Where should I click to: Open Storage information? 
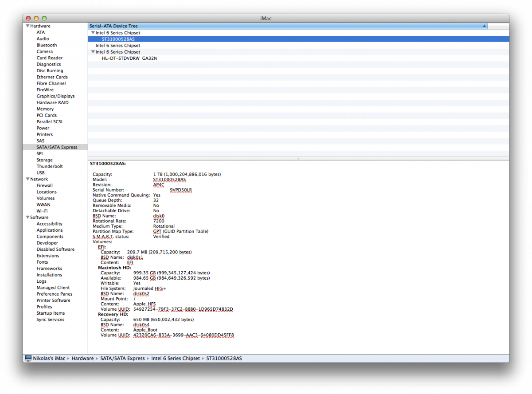pos(44,160)
